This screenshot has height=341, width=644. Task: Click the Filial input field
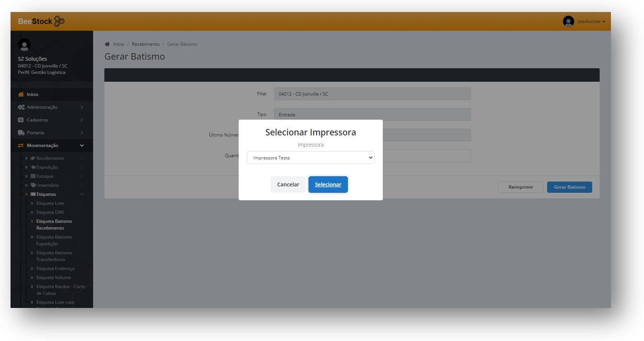[372, 94]
